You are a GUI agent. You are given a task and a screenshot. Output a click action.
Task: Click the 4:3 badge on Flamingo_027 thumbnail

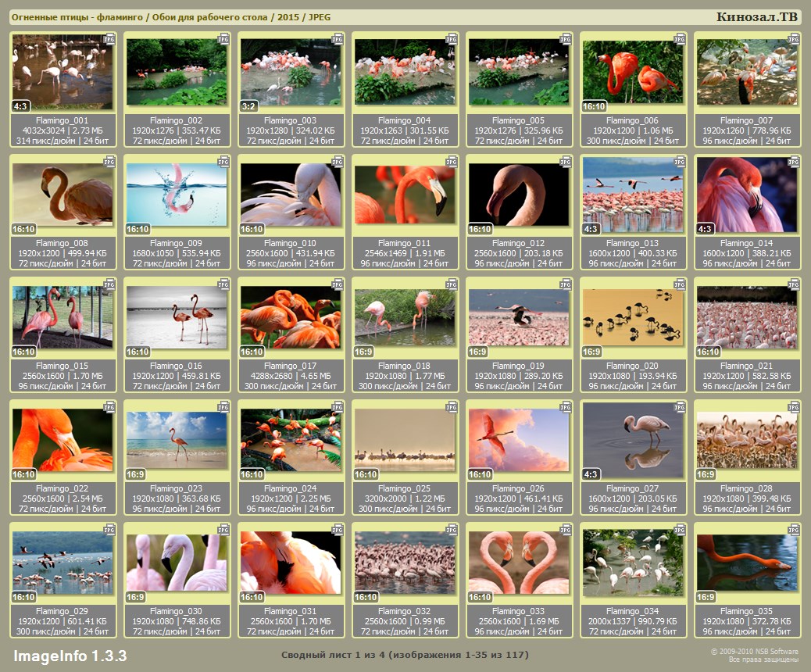[x=591, y=474]
